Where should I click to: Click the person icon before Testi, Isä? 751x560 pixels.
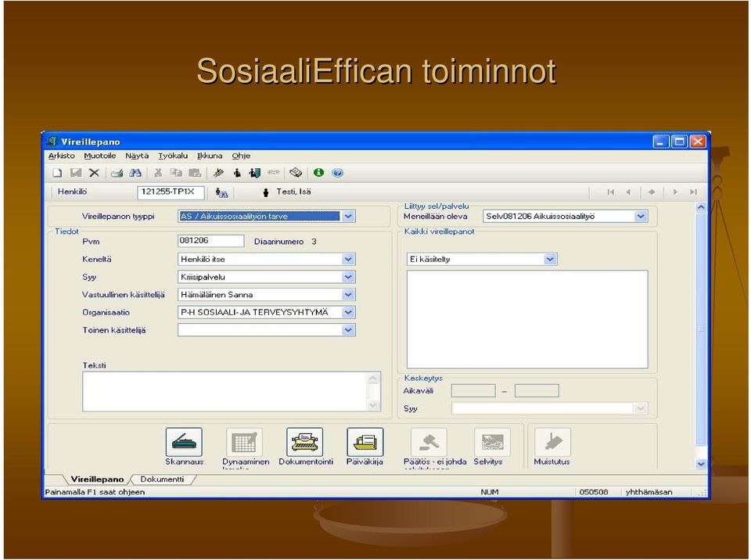[x=266, y=192]
